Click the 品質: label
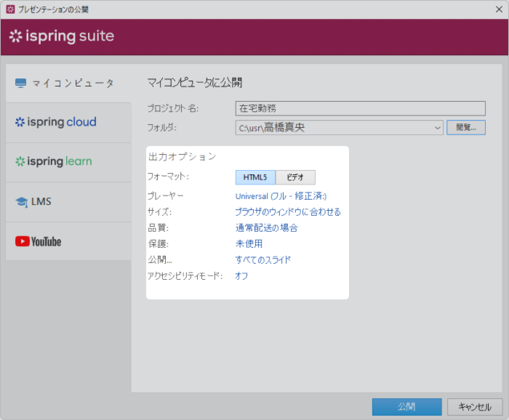The height and width of the screenshot is (420, 509). coord(159,228)
